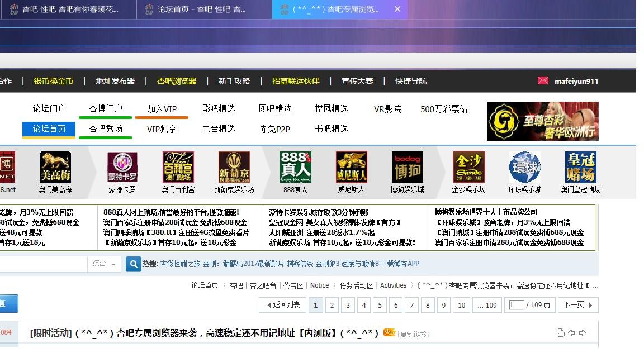Open the 888真人 logo icon

(295, 167)
